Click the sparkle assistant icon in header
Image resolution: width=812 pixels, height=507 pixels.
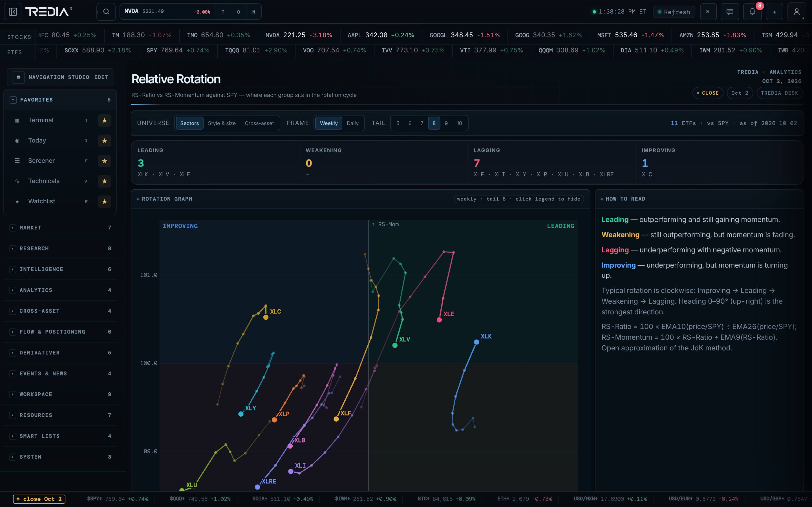click(775, 12)
